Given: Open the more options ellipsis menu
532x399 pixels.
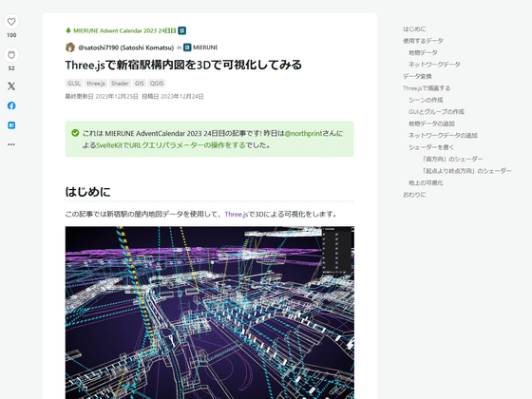Looking at the screenshot, I should coord(11,144).
